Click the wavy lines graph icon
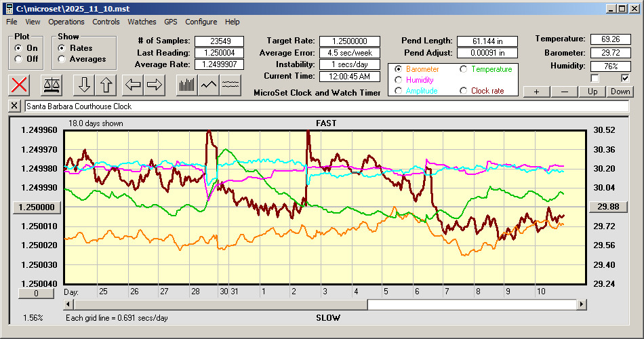The height and width of the screenshot is (339, 644). pos(230,85)
